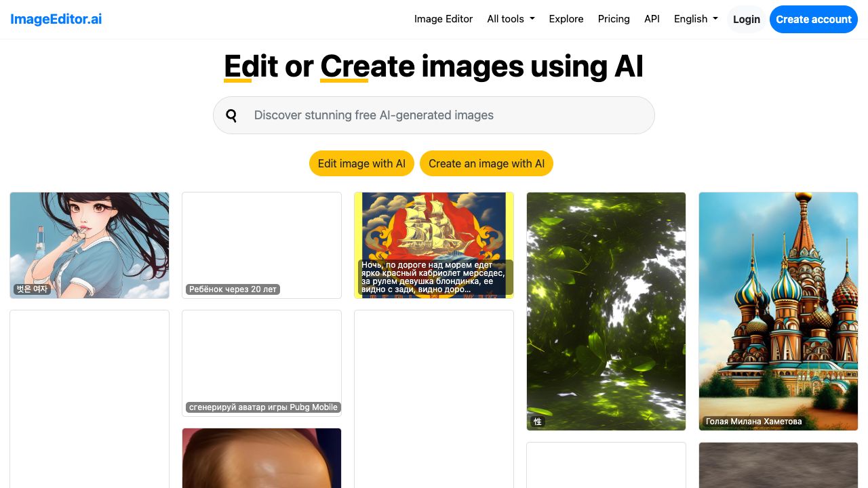This screenshot has width=868, height=488.
Task: Click the ImageEditor.ai logo
Action: click(56, 19)
